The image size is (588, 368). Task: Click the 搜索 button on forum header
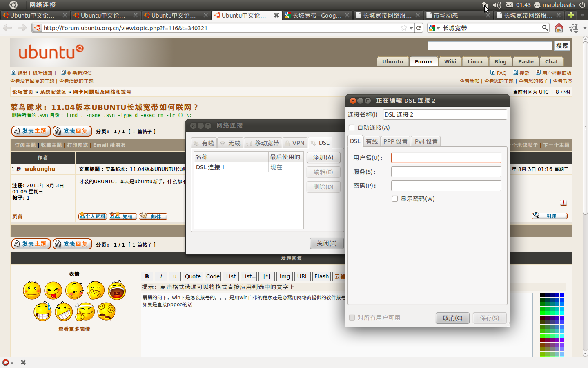click(x=562, y=46)
